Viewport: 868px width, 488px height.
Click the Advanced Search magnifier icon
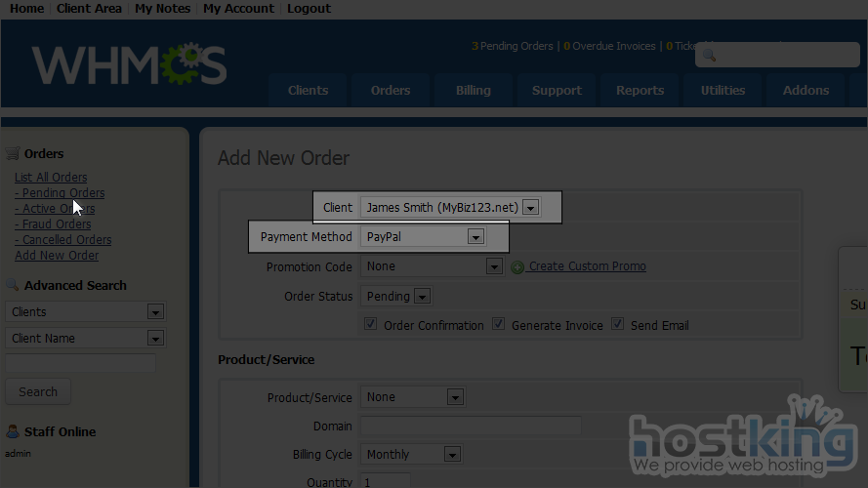click(x=13, y=285)
